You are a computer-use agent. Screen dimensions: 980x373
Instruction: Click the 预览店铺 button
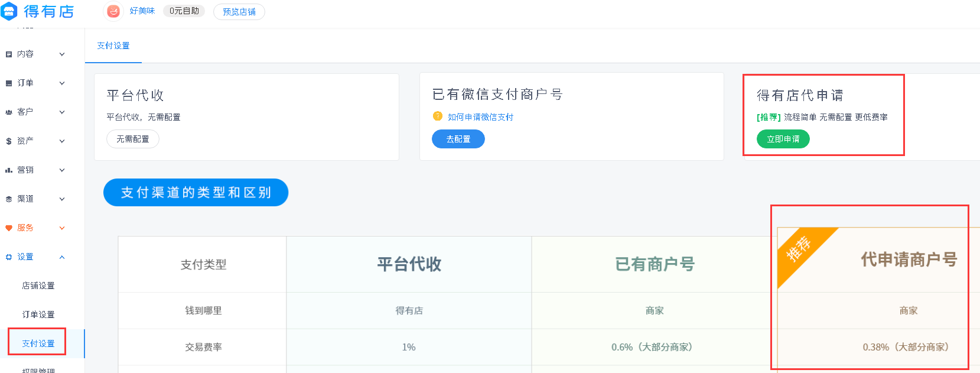[239, 12]
